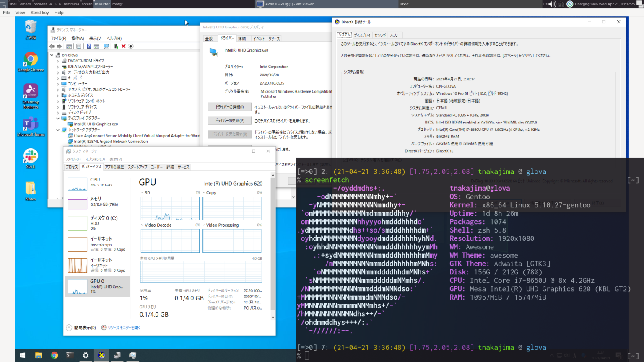Open 操作(A) menu in Device Manager
The width and height of the screenshot is (644, 362).
pyautogui.click(x=78, y=38)
